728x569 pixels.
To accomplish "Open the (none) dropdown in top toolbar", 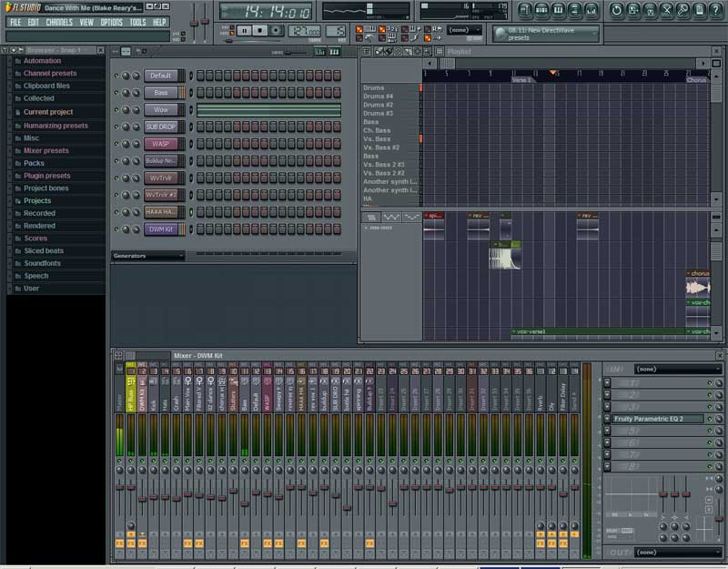I will (x=464, y=30).
